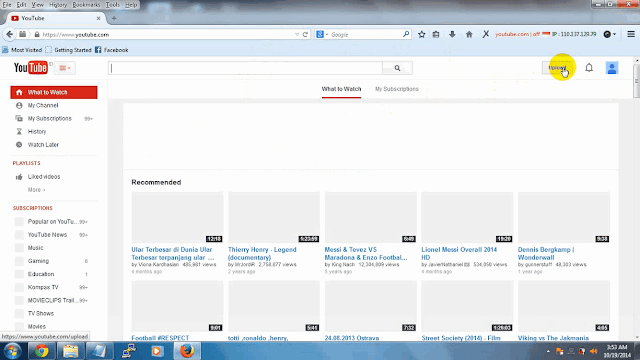Open Ular Terbesar di Dunia video title

tap(172, 253)
